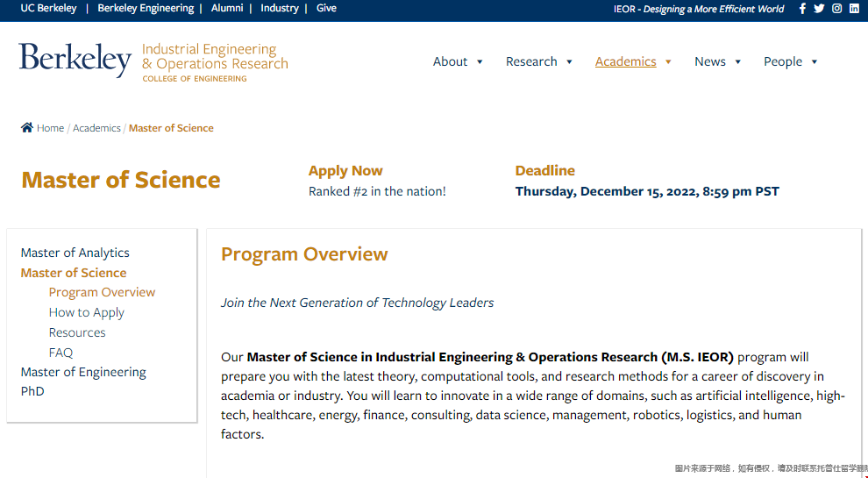Image resolution: width=868 pixels, height=478 pixels.
Task: Open the IEOR Twitter page icon
Action: pyautogui.click(x=819, y=8)
